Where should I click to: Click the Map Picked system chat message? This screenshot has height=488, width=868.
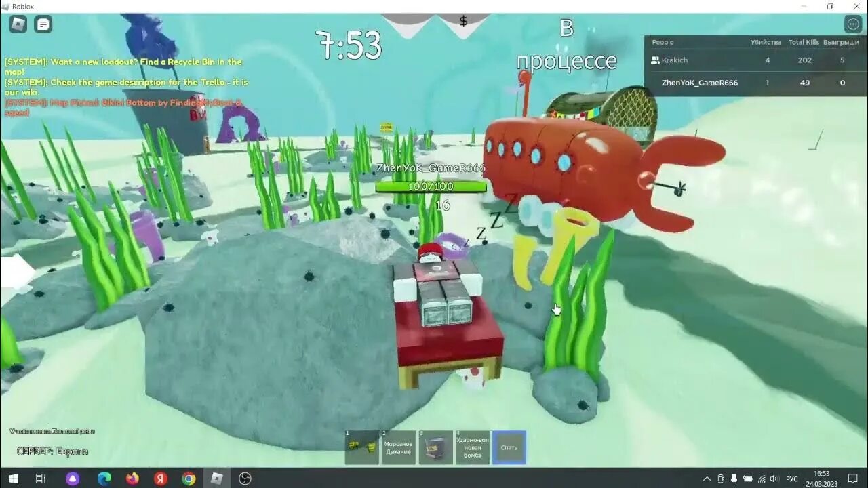pyautogui.click(x=123, y=108)
